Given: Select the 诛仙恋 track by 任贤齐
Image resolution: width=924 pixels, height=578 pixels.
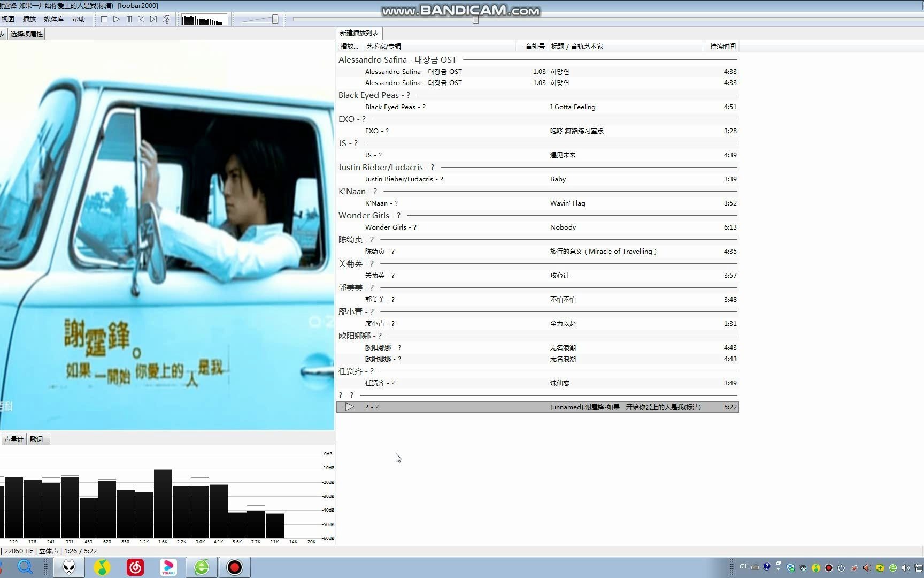Looking at the screenshot, I should 537,383.
